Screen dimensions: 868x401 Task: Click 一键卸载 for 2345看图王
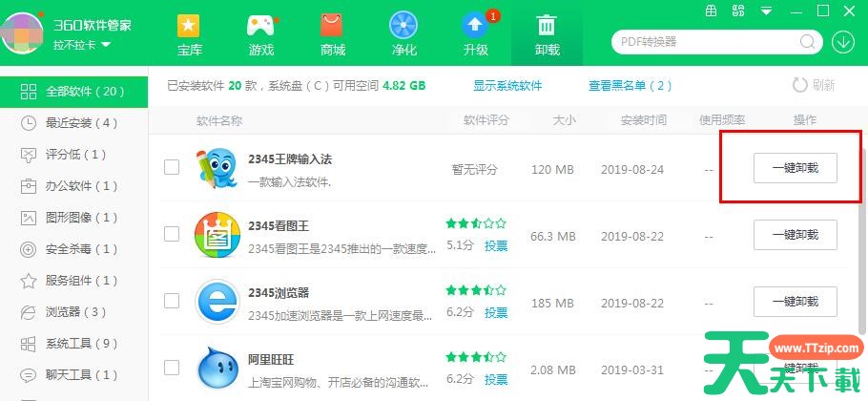(795, 235)
